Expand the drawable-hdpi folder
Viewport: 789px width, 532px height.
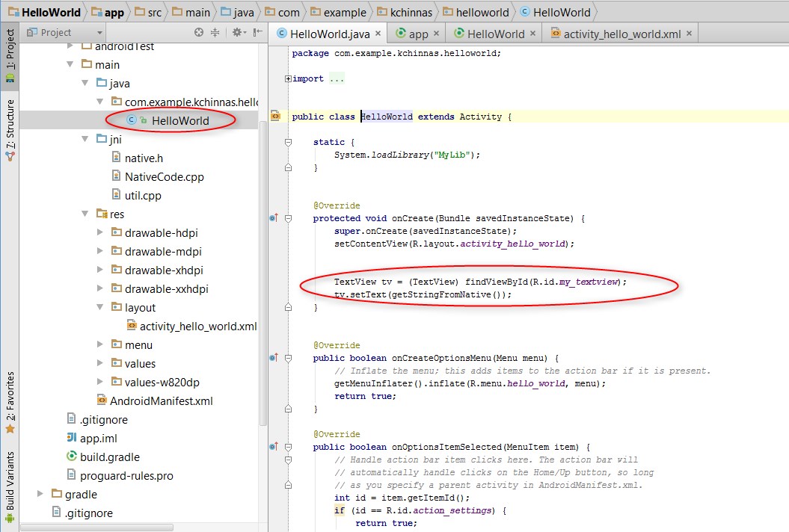[x=100, y=232]
